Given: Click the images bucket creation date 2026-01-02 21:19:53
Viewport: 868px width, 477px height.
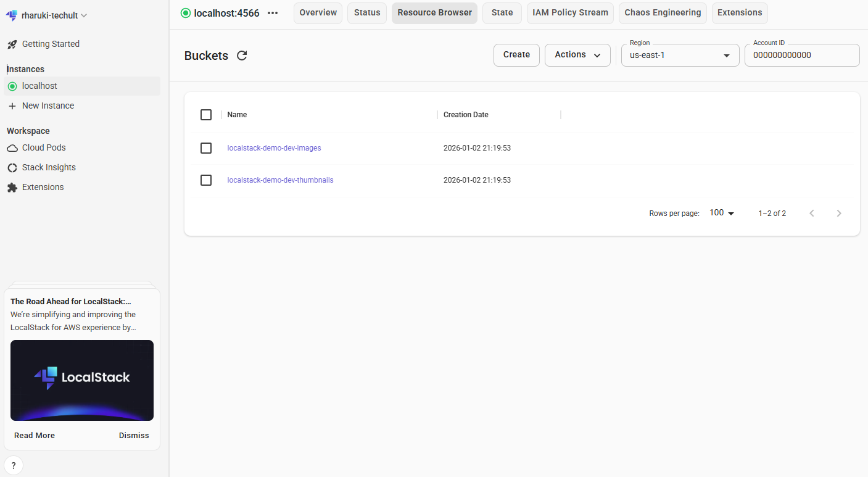Looking at the screenshot, I should [477, 148].
